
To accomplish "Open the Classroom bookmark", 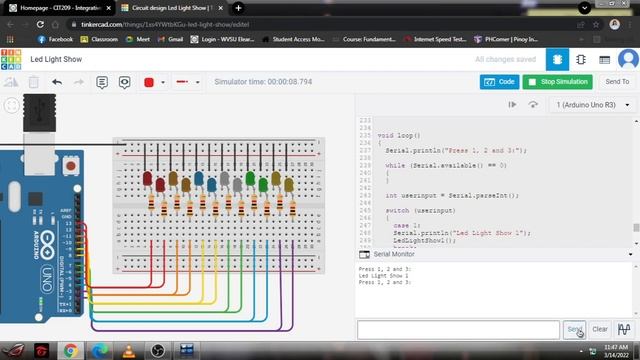I will [99, 40].
